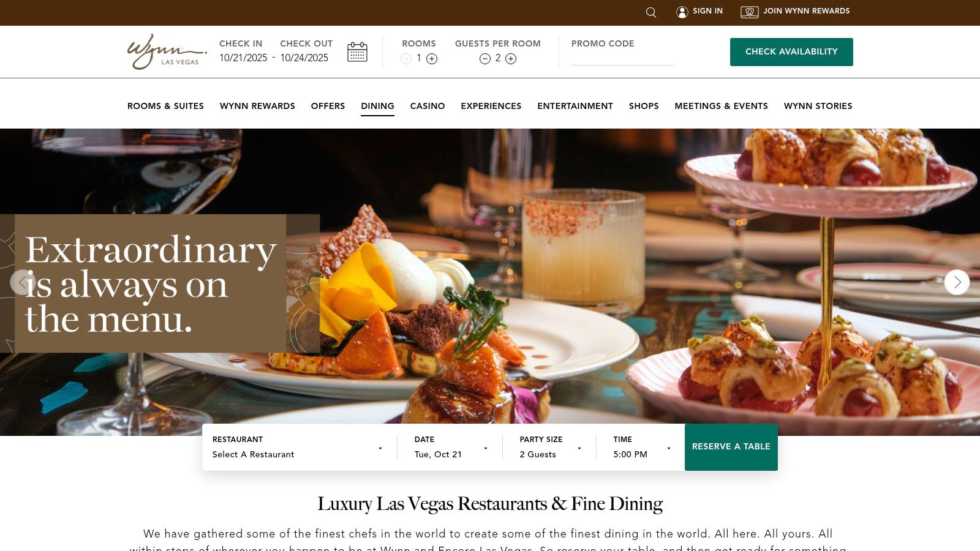Increase rooms count with plus icon

coord(432,59)
